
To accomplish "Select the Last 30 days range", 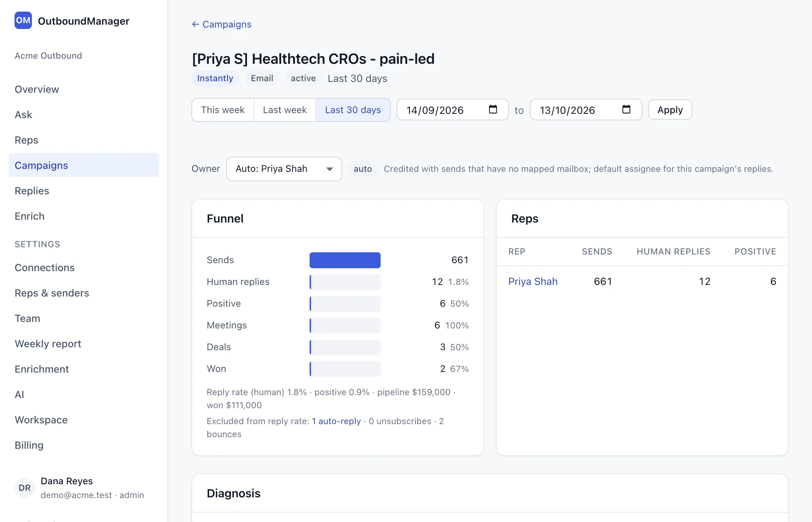I will point(353,110).
